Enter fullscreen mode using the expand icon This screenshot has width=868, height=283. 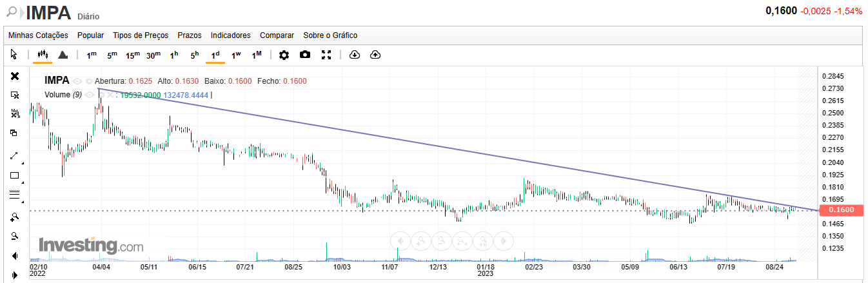(x=326, y=55)
